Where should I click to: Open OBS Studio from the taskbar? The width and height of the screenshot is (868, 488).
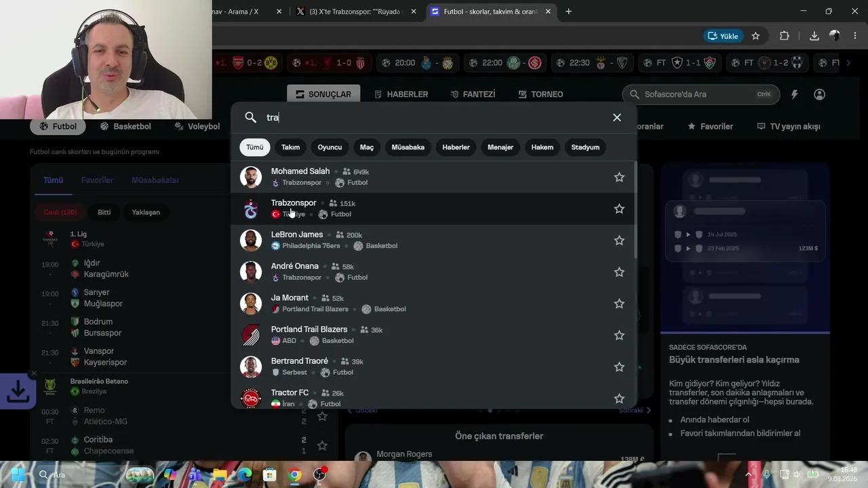click(x=319, y=474)
